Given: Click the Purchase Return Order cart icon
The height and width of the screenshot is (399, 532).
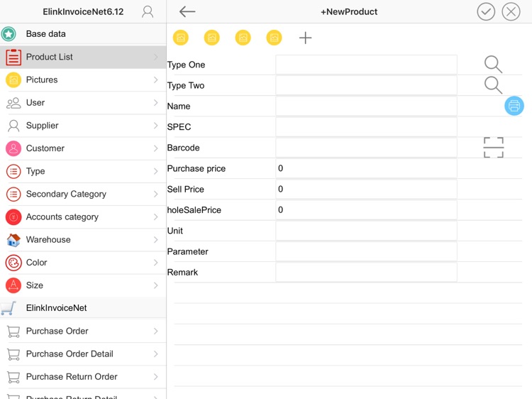Looking at the screenshot, I should click(13, 376).
